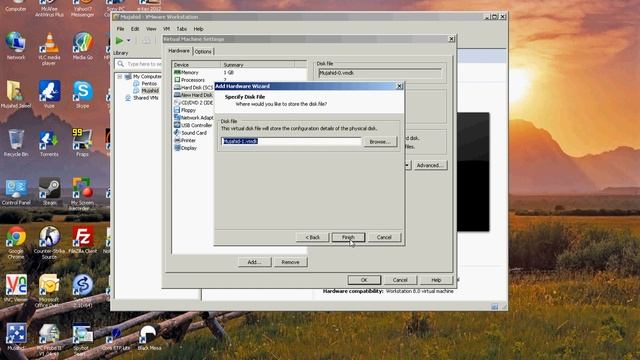Open the power options dropdown arrow beside play

[129, 40]
